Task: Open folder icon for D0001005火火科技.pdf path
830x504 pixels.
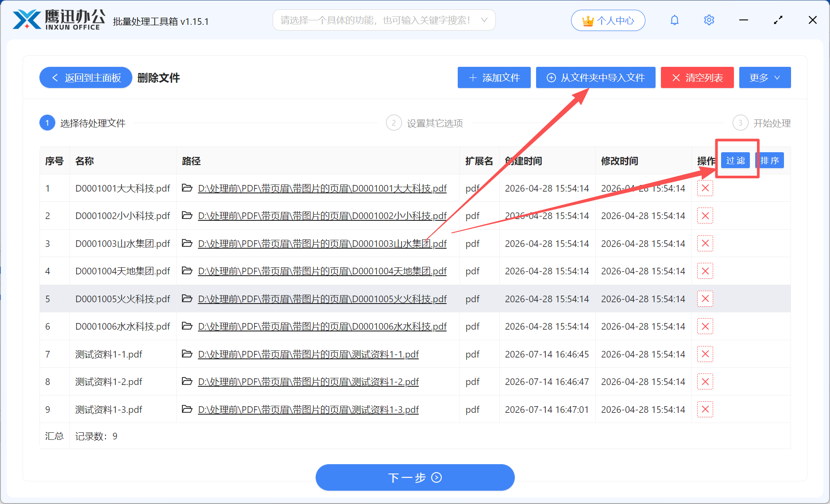Action: click(x=187, y=299)
